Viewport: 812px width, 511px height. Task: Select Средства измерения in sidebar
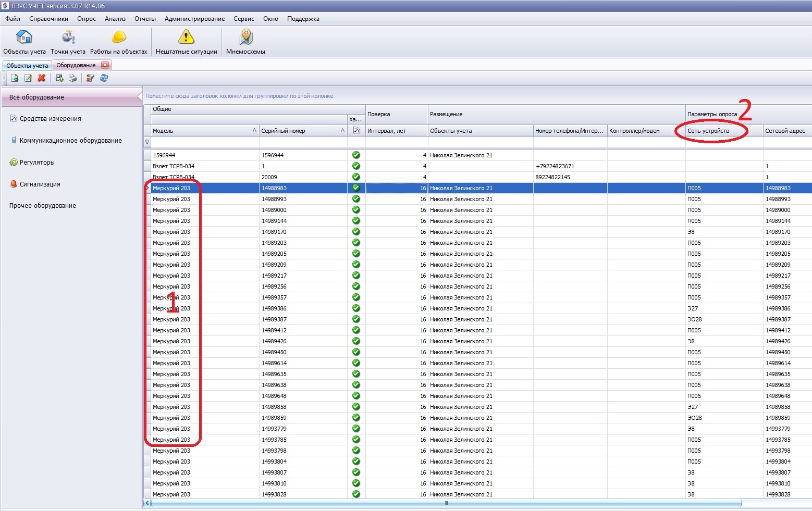click(51, 119)
